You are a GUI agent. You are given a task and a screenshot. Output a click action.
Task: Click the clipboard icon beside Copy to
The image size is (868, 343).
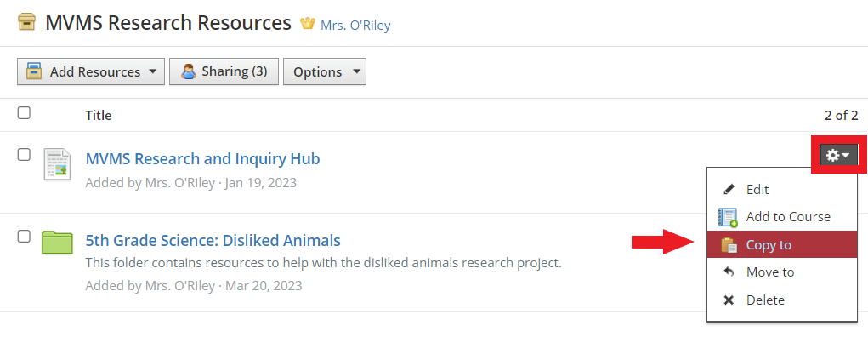tap(729, 245)
